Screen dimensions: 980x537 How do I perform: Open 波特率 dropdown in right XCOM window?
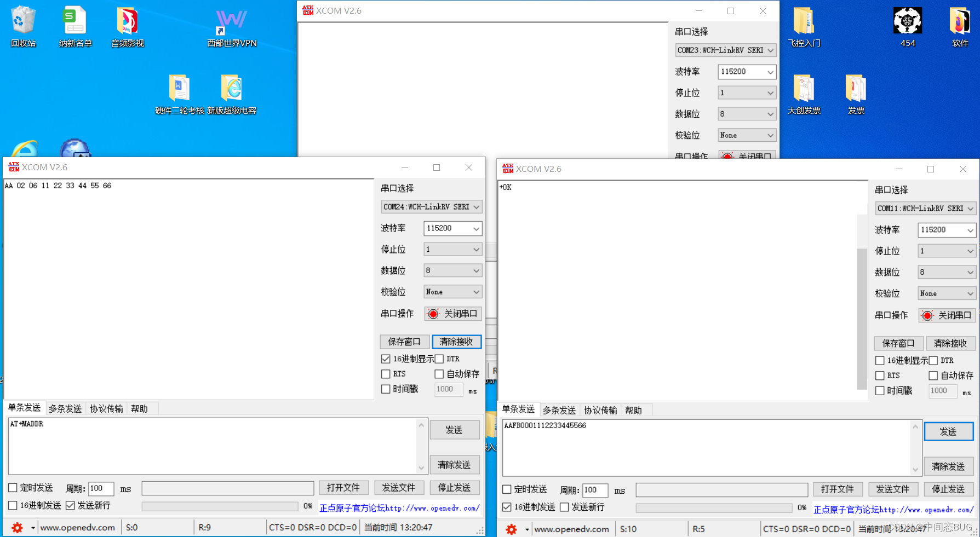click(x=947, y=230)
